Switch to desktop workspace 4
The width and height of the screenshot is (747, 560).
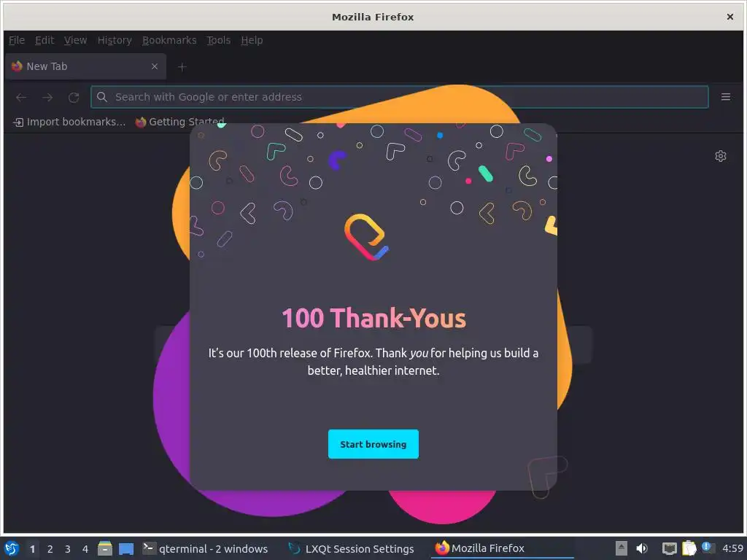[x=85, y=548]
